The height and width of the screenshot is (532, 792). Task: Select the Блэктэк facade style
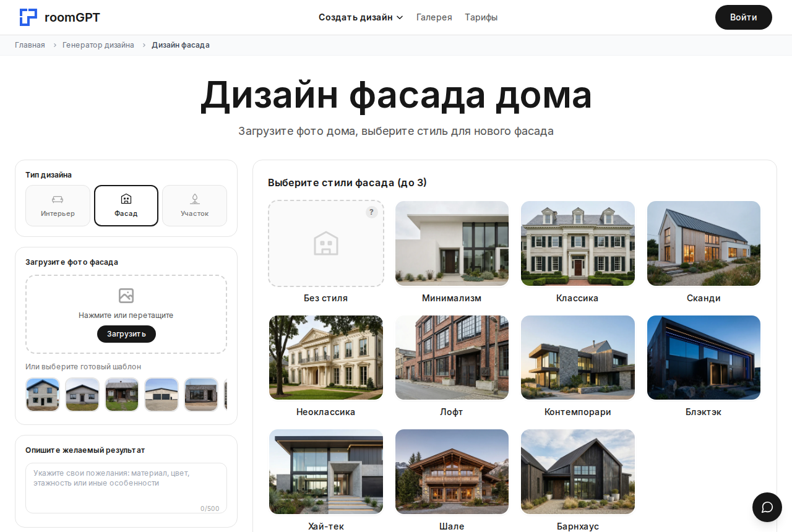pos(704,358)
